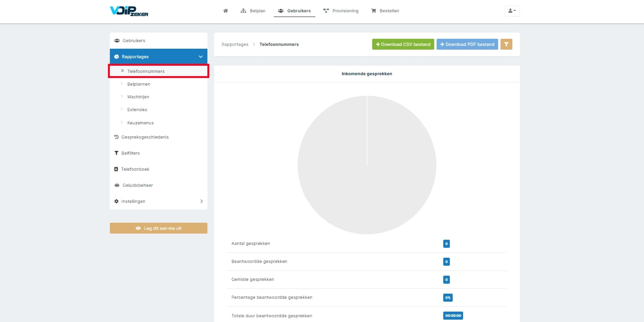Click the Gespreksgeschiedenis history icon
The width and height of the screenshot is (644, 322).
(x=116, y=137)
